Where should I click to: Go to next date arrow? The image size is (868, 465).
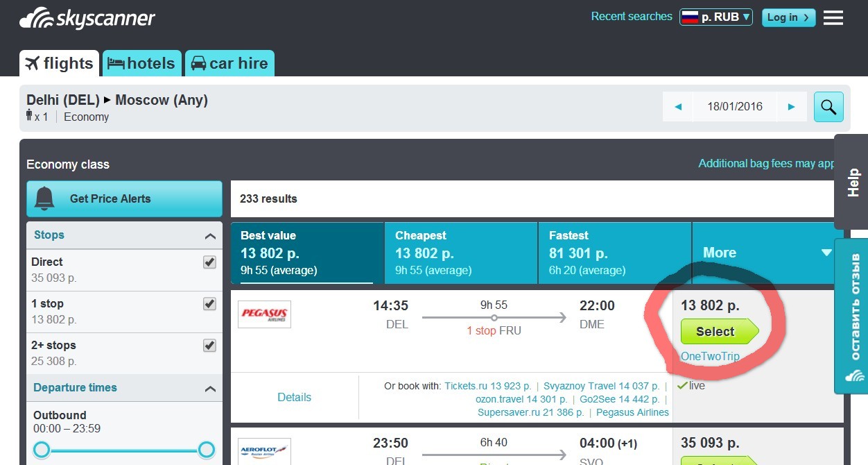tap(791, 107)
